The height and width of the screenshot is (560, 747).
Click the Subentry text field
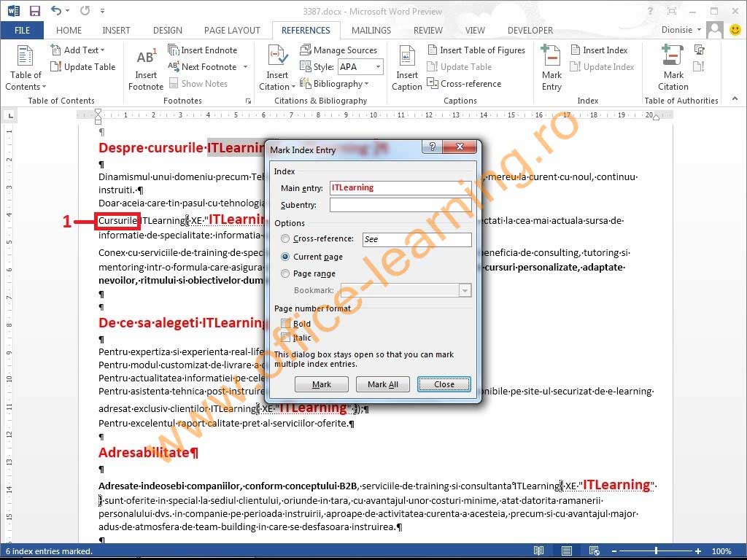(400, 205)
